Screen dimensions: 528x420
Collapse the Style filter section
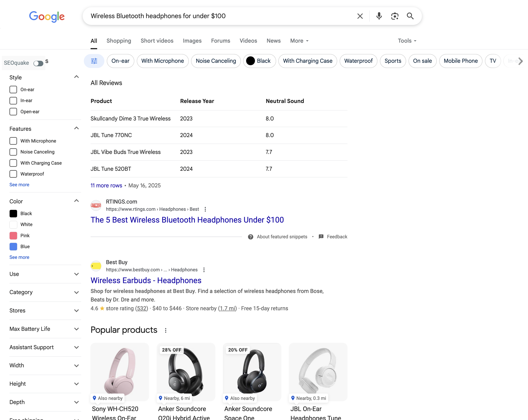[x=77, y=77]
